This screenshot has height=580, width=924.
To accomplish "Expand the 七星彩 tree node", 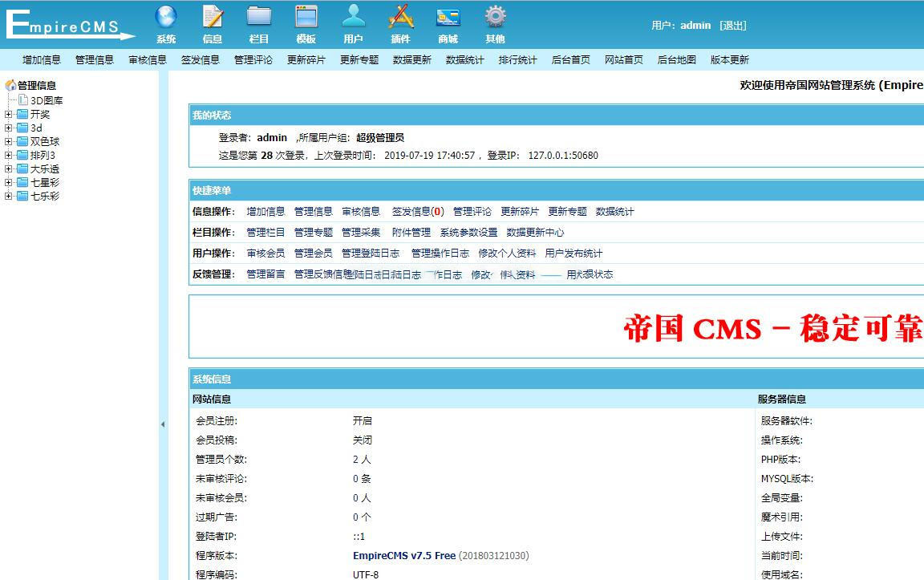I will [x=8, y=182].
